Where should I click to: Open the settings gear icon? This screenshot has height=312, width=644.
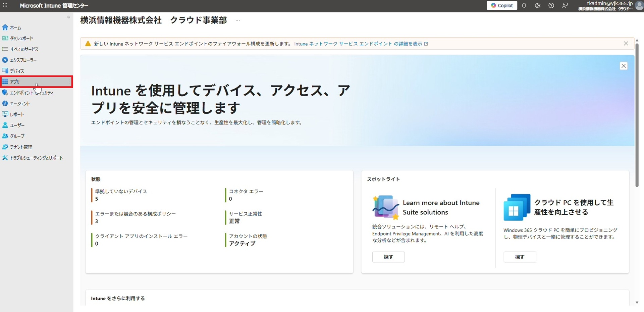(538, 6)
